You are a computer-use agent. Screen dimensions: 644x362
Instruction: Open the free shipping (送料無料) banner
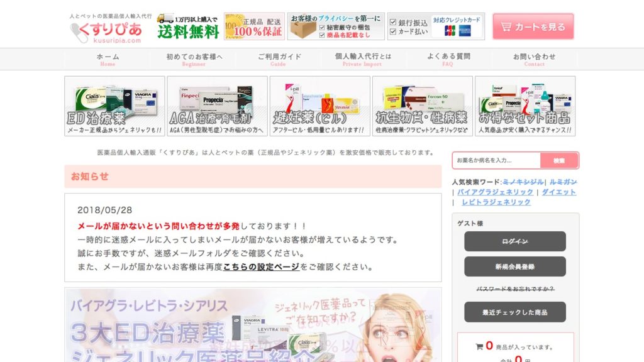(x=188, y=26)
